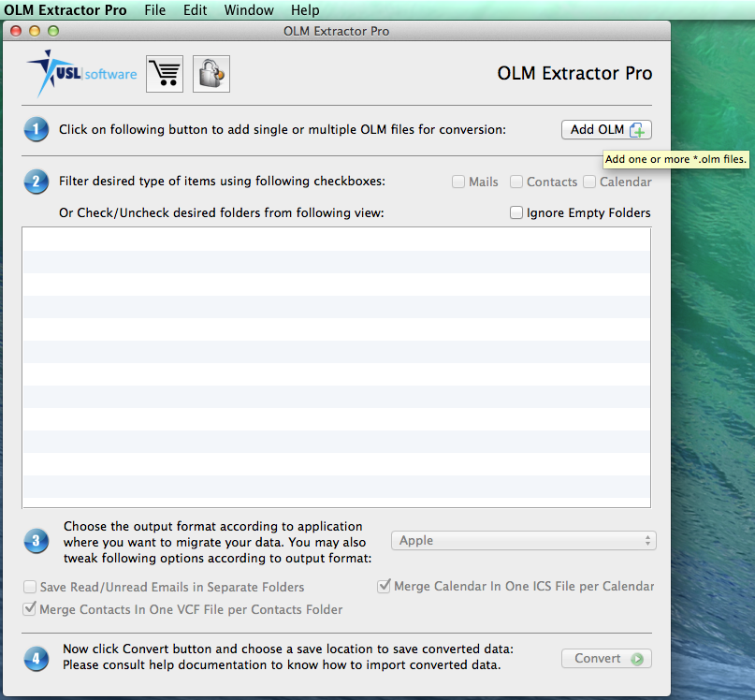Image resolution: width=755 pixels, height=700 pixels.
Task: Open the File menu
Action: 155,10
